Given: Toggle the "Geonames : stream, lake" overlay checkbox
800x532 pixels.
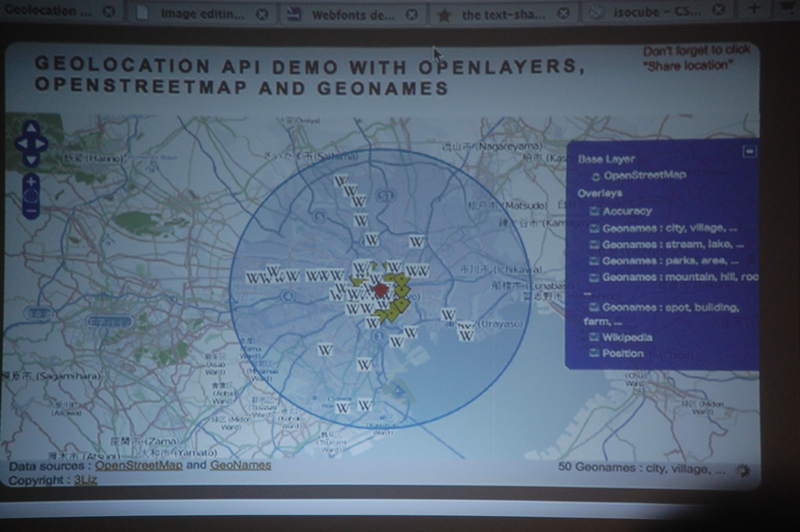Looking at the screenshot, I should coord(595,245).
